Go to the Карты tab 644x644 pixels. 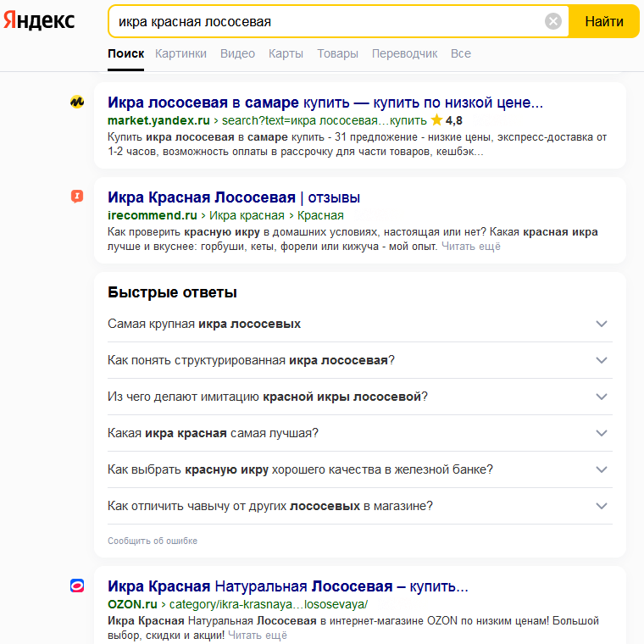tap(286, 53)
